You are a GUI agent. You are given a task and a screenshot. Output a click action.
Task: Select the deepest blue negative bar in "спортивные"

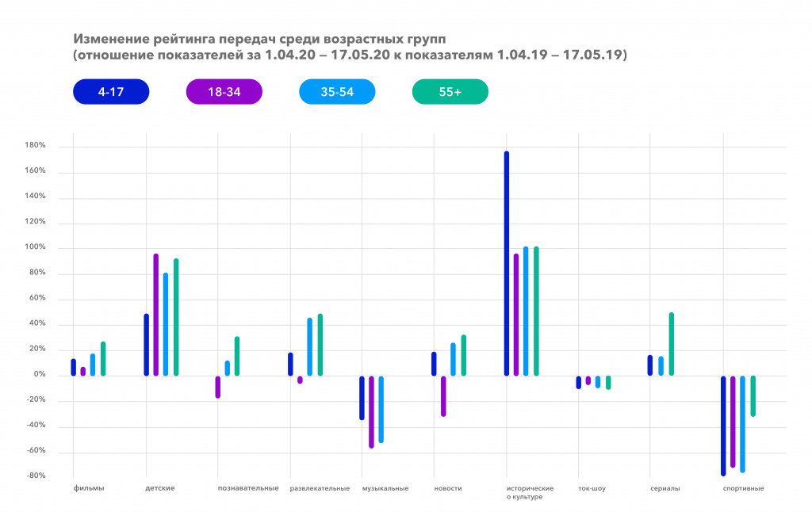722,424
